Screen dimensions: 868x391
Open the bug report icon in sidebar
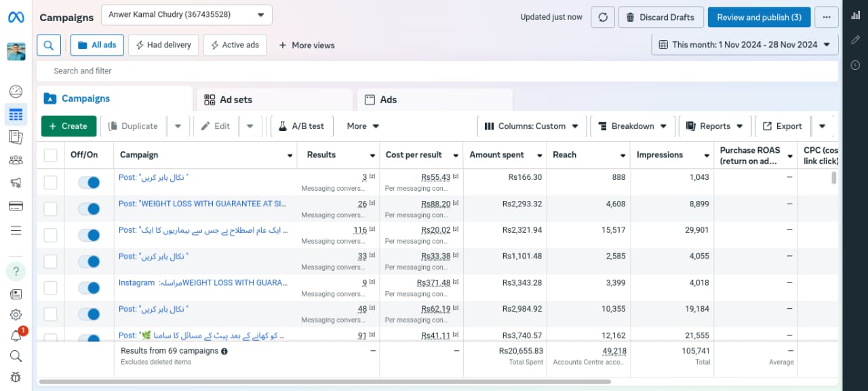pos(16,377)
